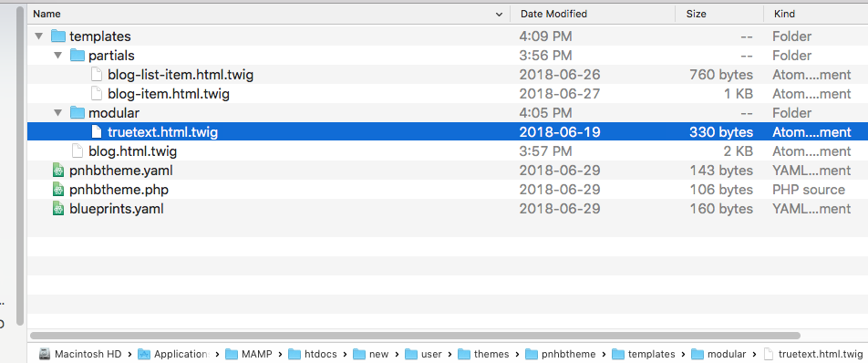Collapse the templates folder disclosure triangle

click(38, 36)
